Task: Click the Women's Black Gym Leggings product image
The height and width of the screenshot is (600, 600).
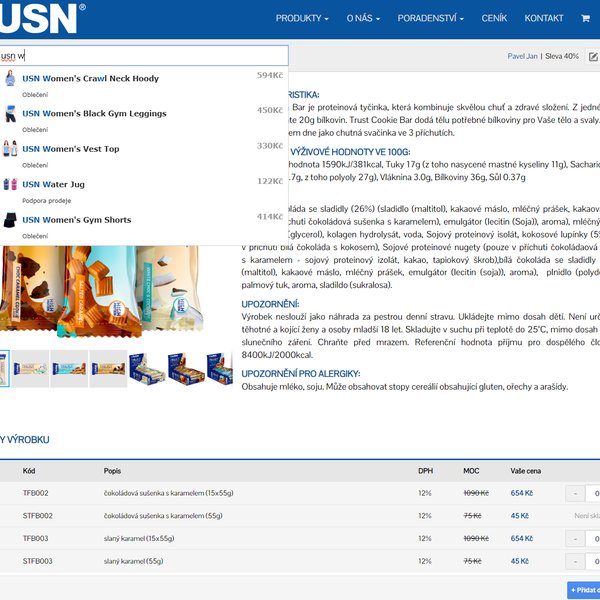Action: tap(10, 114)
